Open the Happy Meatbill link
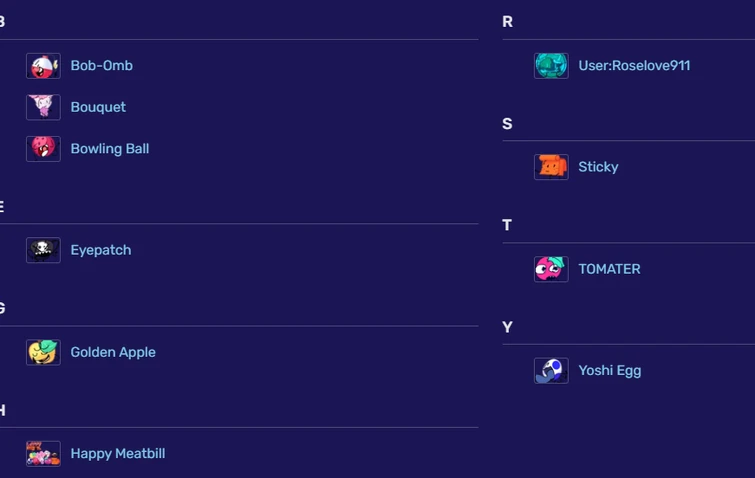 pos(117,454)
